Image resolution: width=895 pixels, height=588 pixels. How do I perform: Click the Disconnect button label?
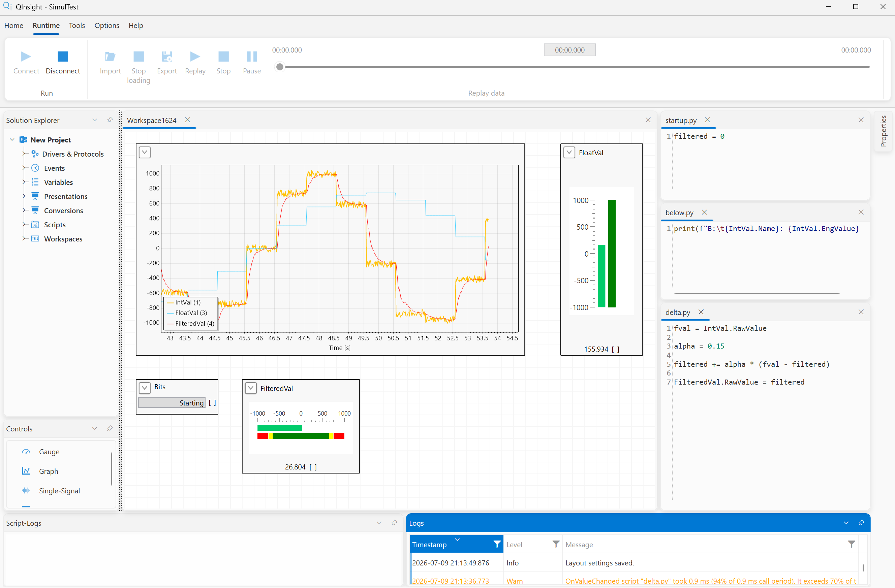pos(63,71)
